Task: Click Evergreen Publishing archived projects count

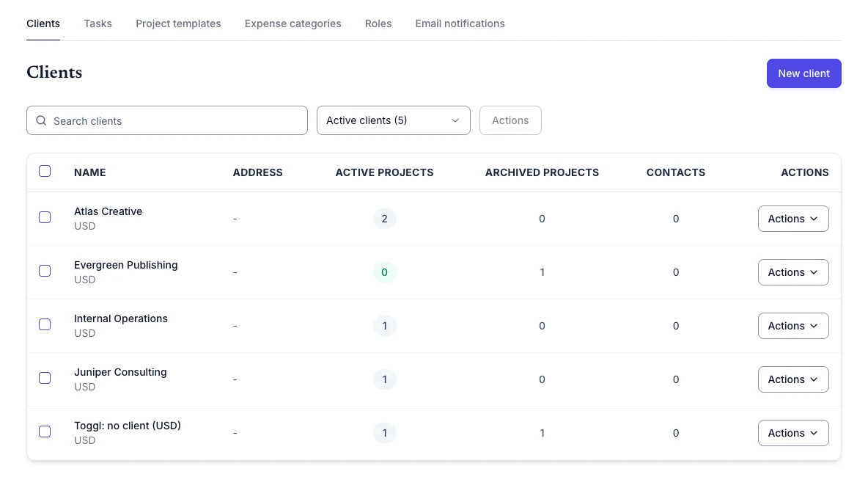Action: tap(542, 272)
